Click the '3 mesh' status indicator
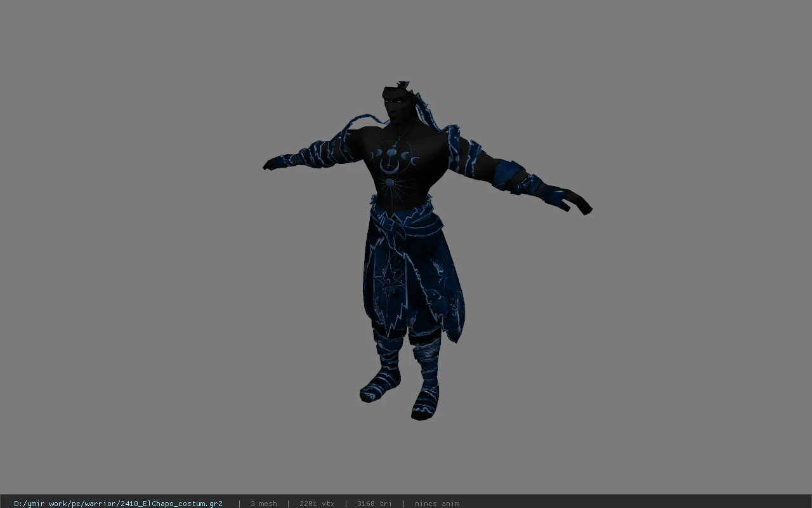812x508 pixels. coord(263,504)
